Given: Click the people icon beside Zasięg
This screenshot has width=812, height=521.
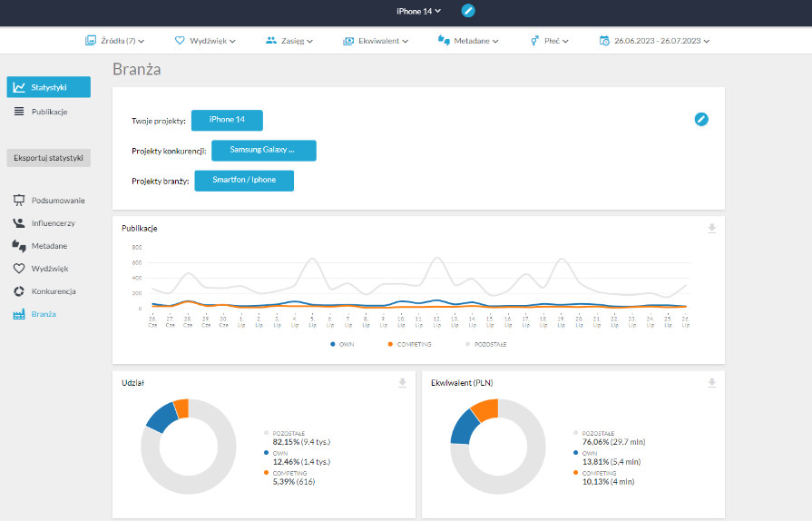Looking at the screenshot, I should point(271,41).
